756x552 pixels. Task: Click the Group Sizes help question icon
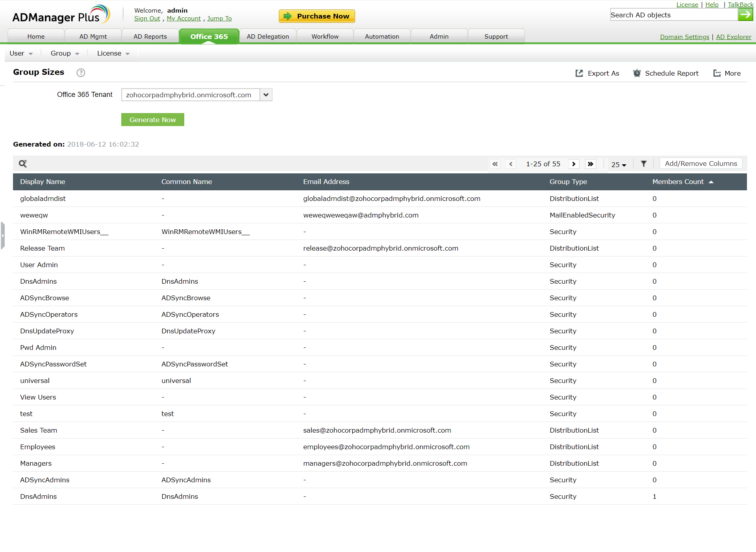tap(81, 72)
